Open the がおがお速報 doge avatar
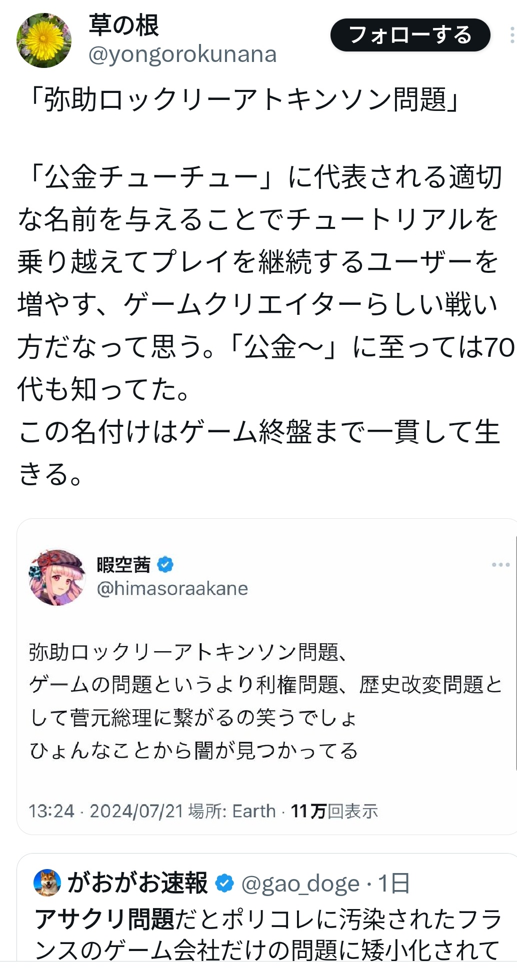 coord(47,883)
